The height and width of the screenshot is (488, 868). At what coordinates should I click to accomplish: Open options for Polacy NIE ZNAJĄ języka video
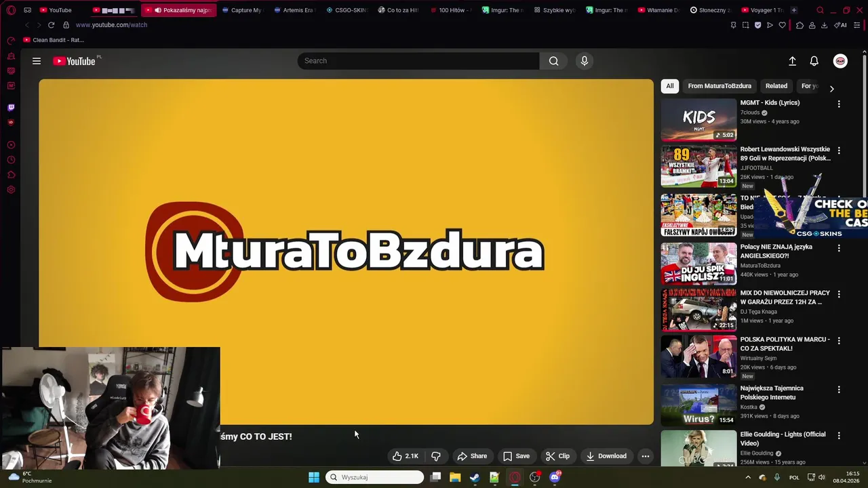(x=839, y=248)
